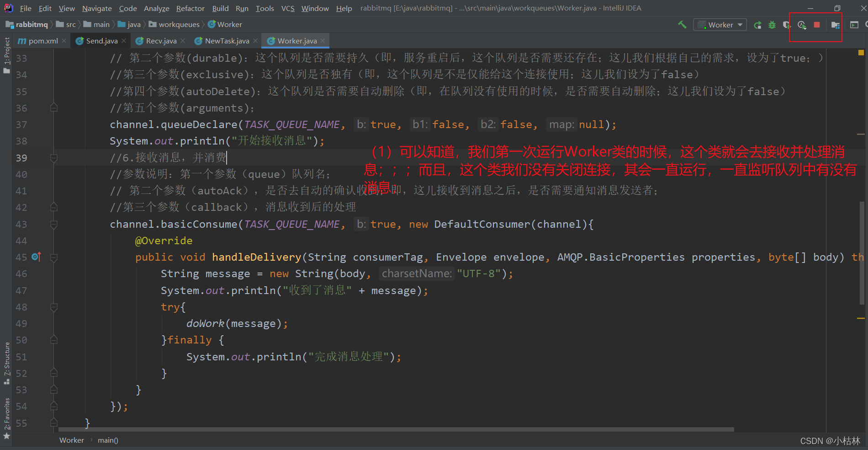Close the pom.xml tab
This screenshot has height=450, width=868.
point(64,41)
